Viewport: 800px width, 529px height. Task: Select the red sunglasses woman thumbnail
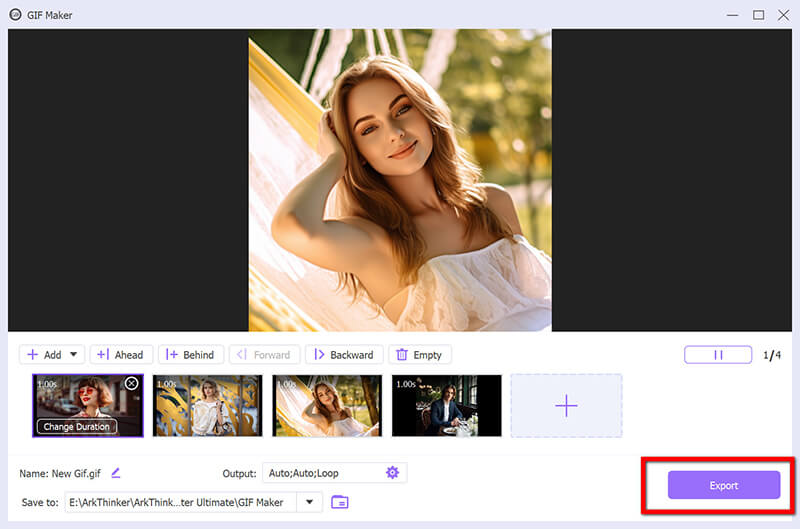tap(88, 405)
